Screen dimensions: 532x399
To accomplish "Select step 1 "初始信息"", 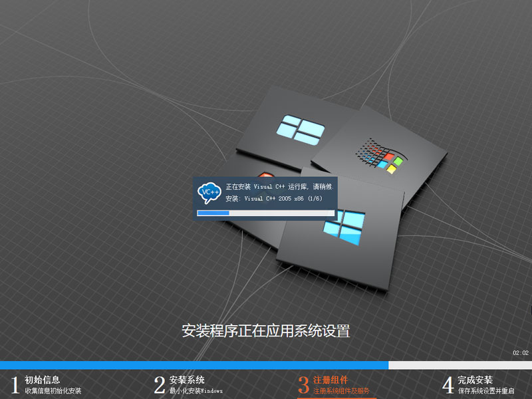I will (42, 380).
